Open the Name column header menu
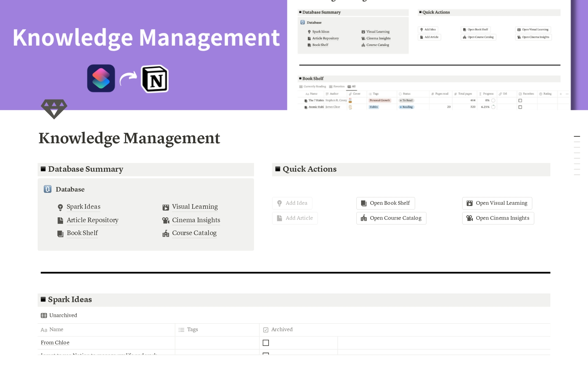 coord(56,330)
